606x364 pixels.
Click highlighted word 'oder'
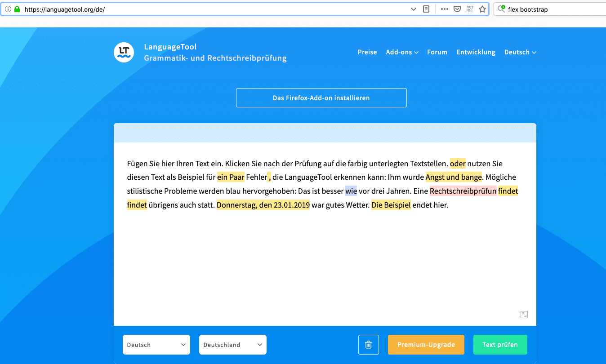coord(458,164)
